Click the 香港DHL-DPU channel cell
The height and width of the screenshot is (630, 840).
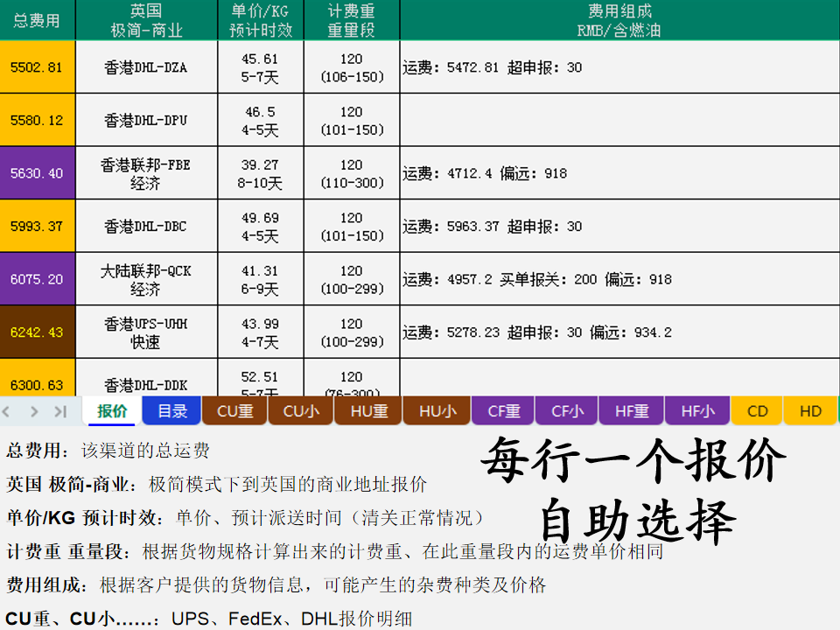tap(146, 120)
